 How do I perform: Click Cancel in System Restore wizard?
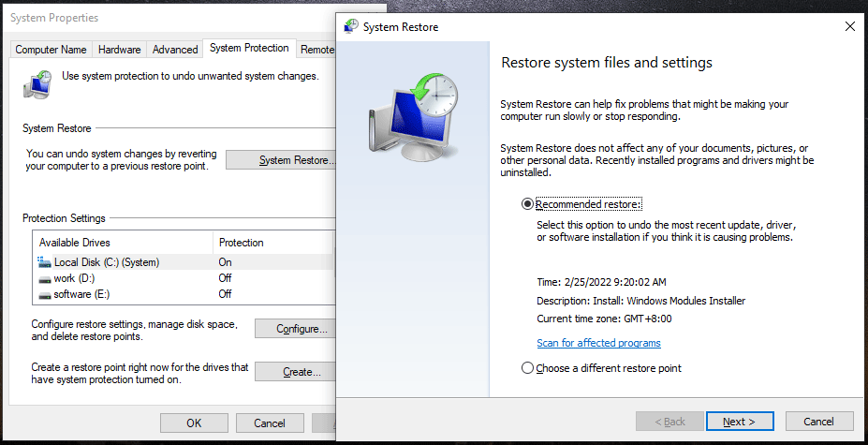point(818,422)
